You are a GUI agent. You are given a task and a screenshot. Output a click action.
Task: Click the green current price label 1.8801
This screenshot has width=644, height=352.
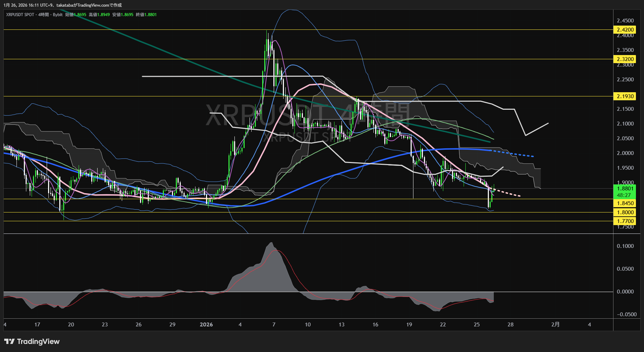coord(625,189)
